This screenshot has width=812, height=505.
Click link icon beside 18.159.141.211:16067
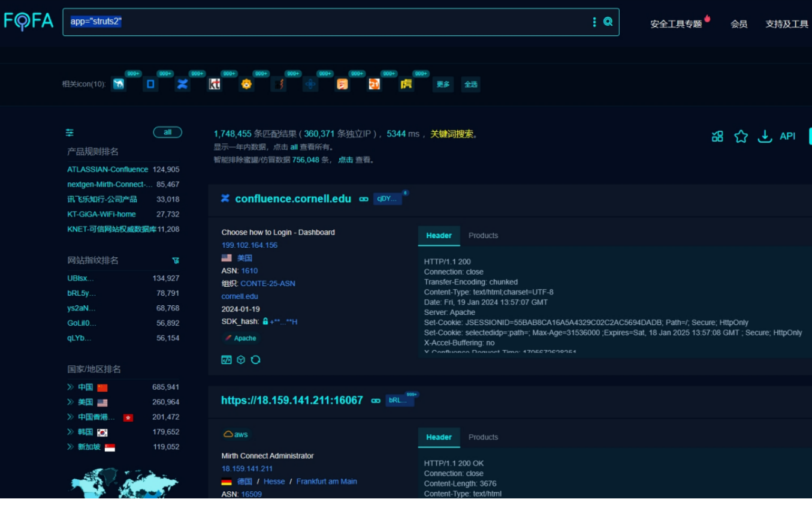pos(376,401)
